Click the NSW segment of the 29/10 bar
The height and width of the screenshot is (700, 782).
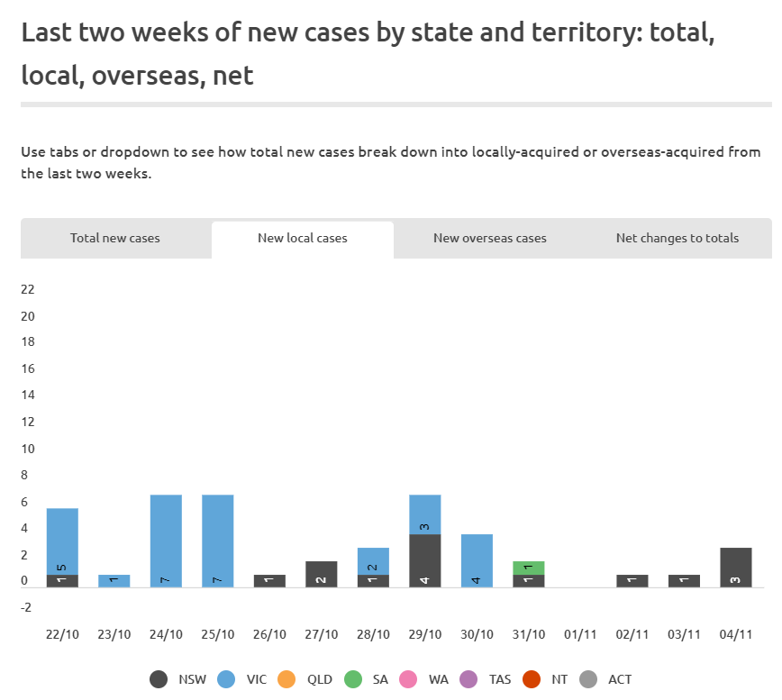(x=425, y=560)
